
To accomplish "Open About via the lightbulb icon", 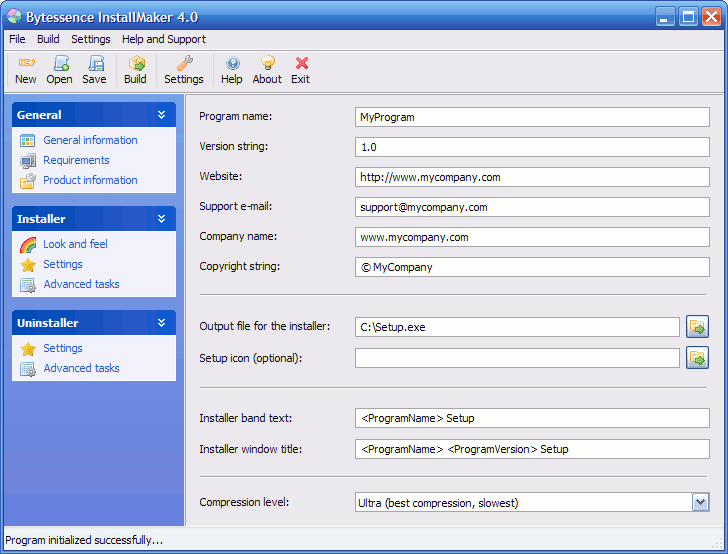I will (267, 64).
